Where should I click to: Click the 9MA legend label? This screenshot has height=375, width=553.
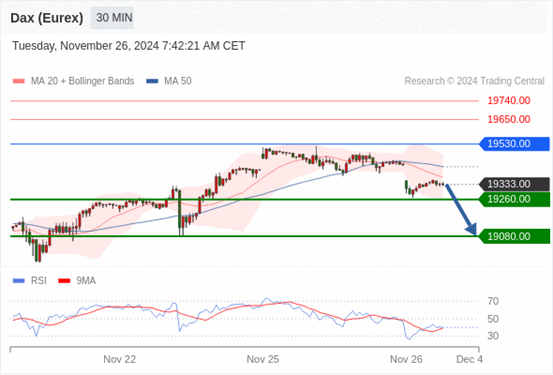click(86, 281)
